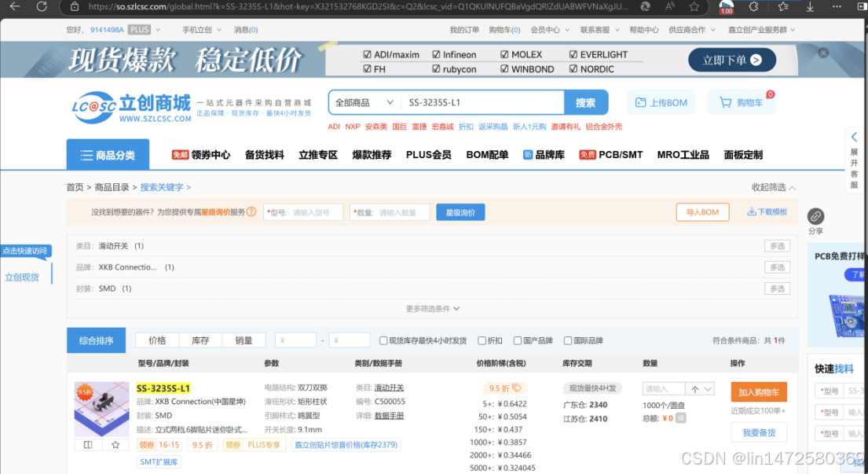Screen dimensions: 868x474
Task: Click the product thumbnail image
Action: click(102, 409)
